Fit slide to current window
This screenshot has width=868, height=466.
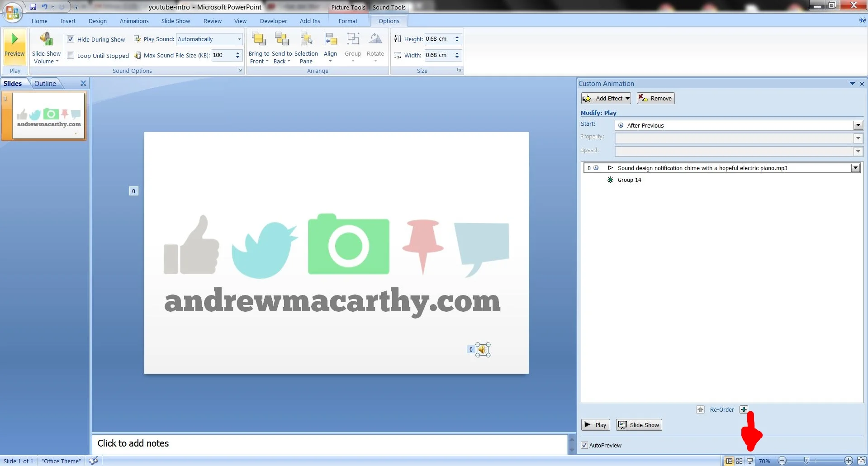coord(861,461)
